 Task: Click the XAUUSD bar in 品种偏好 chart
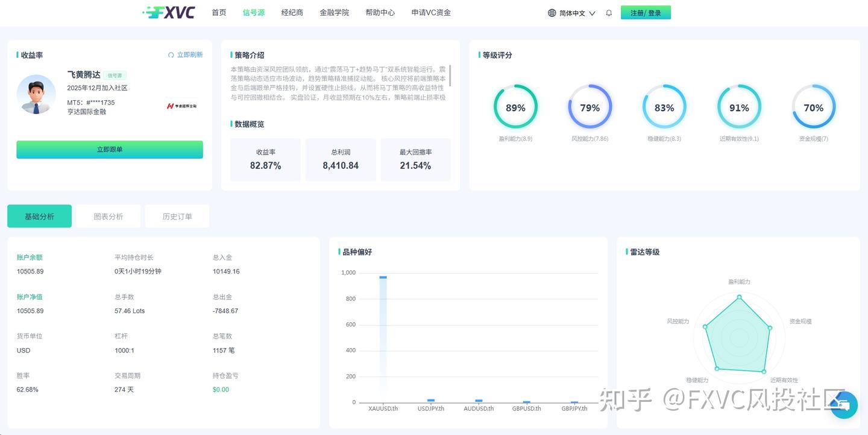(x=382, y=338)
